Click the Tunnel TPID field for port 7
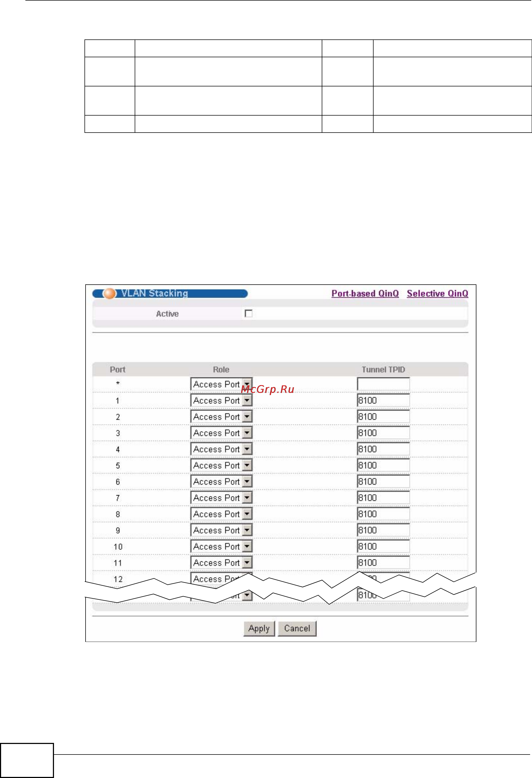 (384, 498)
